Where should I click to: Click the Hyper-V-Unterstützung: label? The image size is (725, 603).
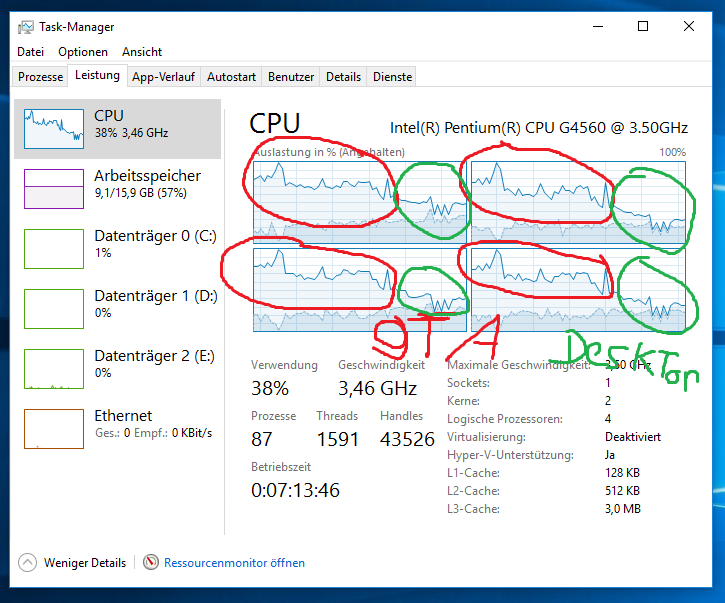[510, 455]
